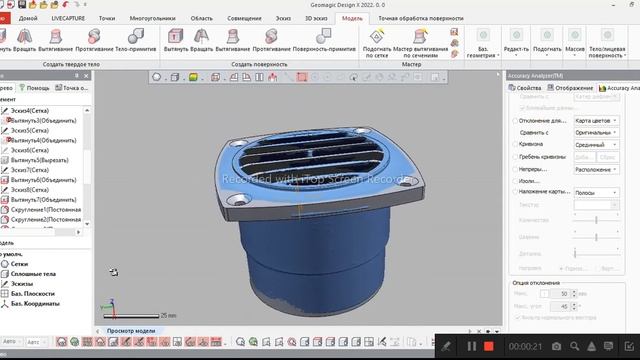The width and height of the screenshot is (640, 360).
Task: Open the Точки ribbon tab
Action: (x=107, y=18)
